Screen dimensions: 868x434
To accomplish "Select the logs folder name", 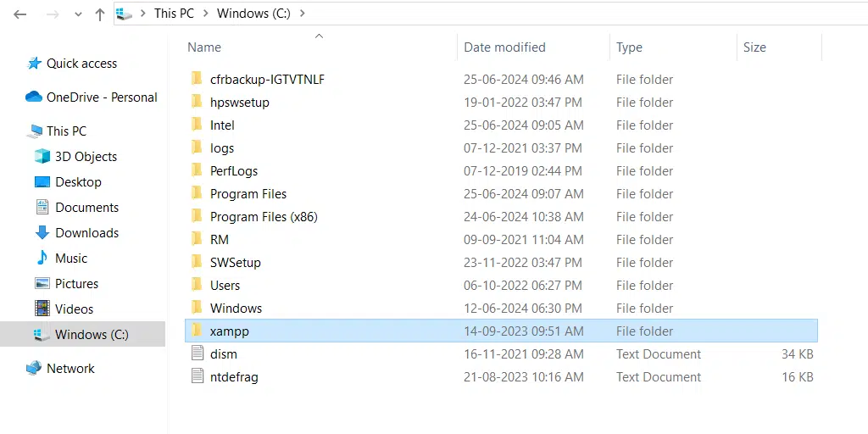I will [x=222, y=148].
